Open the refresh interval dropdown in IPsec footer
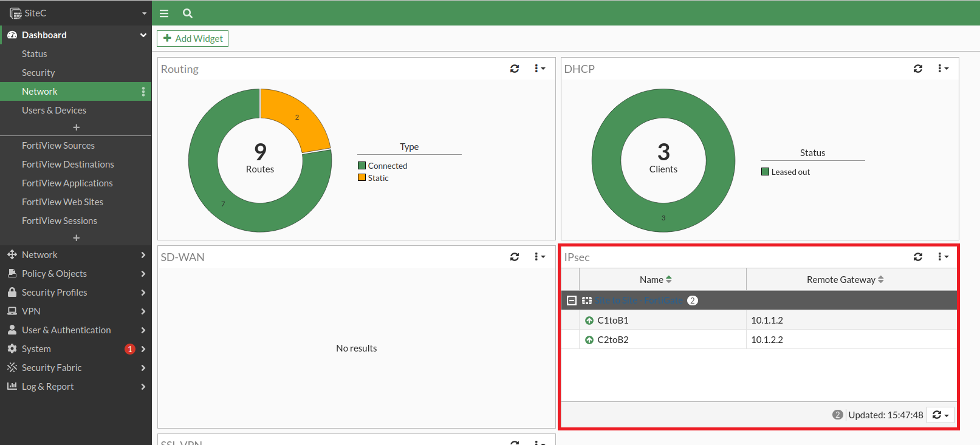Image resolution: width=980 pixels, height=445 pixels. tap(941, 415)
